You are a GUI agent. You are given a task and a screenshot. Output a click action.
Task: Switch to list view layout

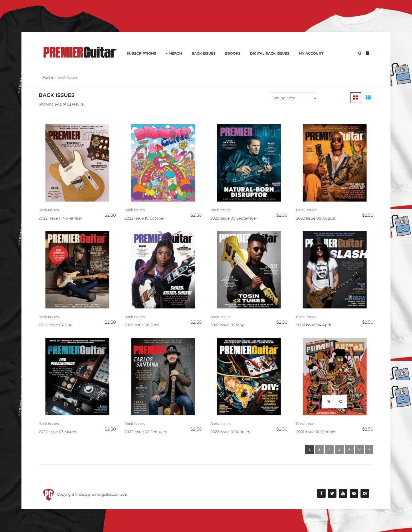pyautogui.click(x=368, y=98)
